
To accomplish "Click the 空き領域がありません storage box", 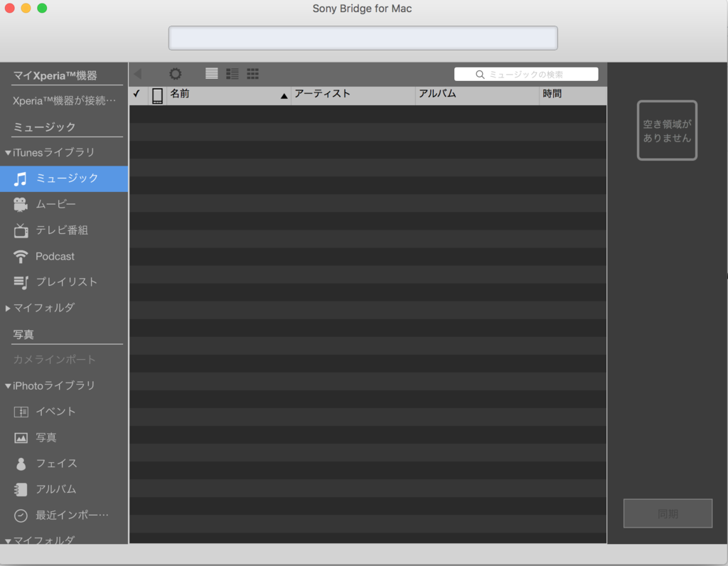I will click(x=667, y=130).
